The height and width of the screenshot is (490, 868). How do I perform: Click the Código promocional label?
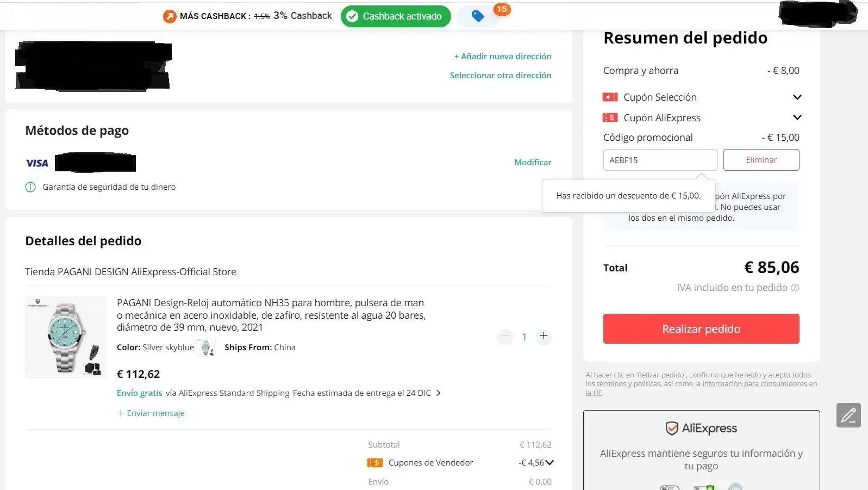point(648,138)
